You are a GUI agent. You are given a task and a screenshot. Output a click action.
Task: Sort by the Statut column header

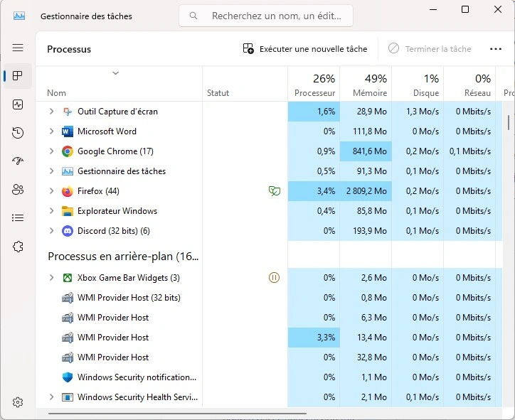coord(245,84)
